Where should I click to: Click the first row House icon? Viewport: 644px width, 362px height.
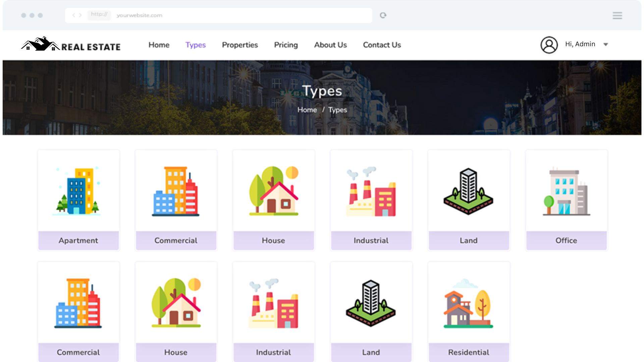tap(273, 191)
